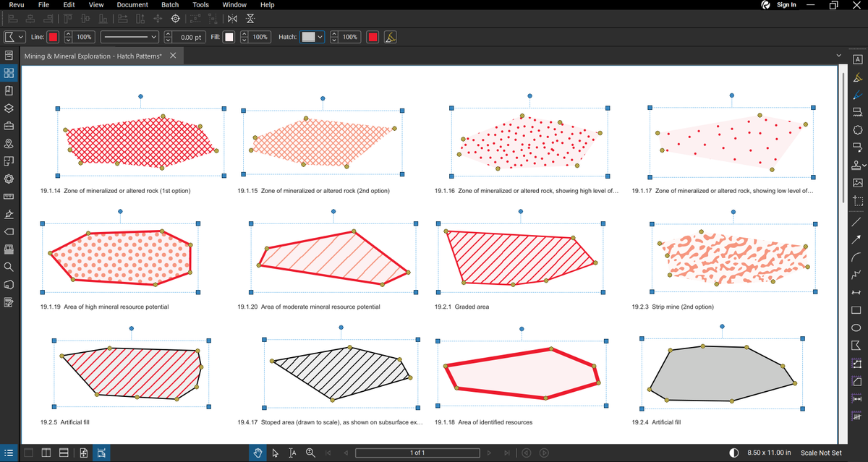This screenshot has width=868, height=462.
Task: Open the Bookmarks panel icon
Action: (9, 90)
